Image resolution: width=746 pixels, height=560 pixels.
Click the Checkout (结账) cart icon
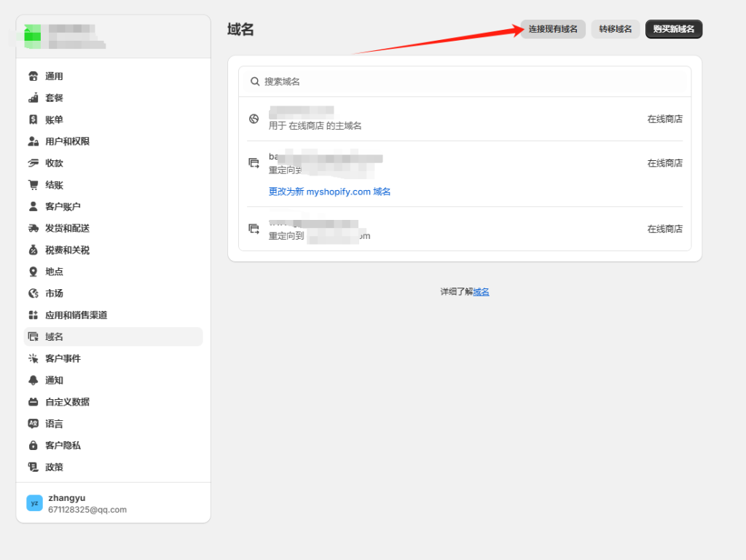33,185
